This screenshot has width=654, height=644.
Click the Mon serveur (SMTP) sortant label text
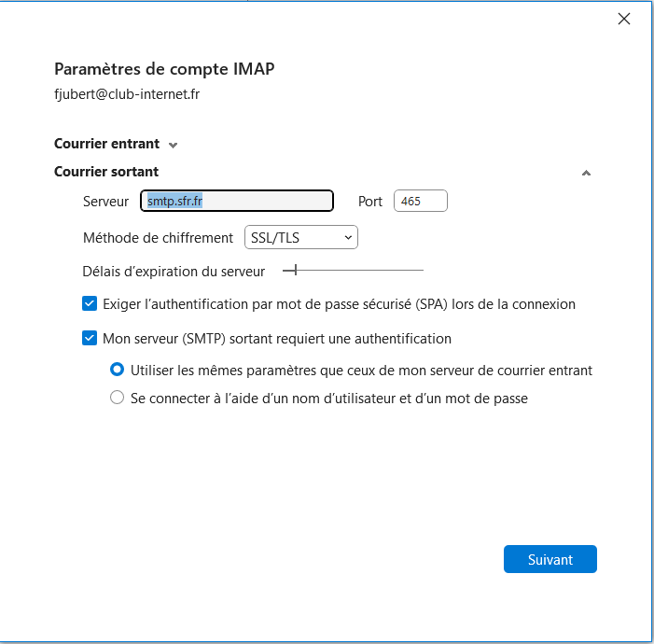(277, 339)
